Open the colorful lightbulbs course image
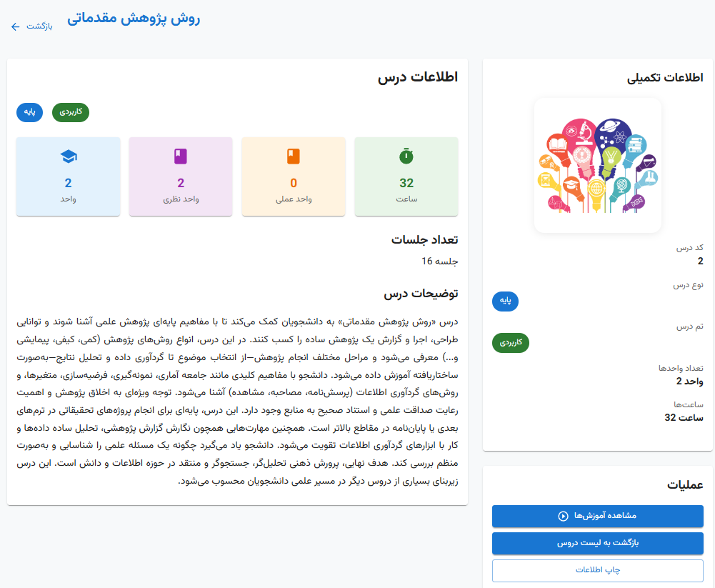 click(597, 165)
